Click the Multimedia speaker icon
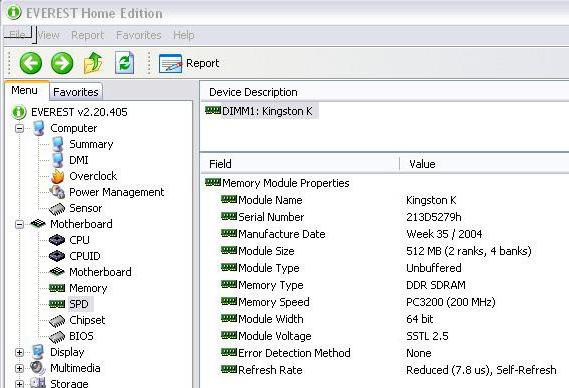Screen dimensions: 569x388 pyautogui.click(x=37, y=368)
